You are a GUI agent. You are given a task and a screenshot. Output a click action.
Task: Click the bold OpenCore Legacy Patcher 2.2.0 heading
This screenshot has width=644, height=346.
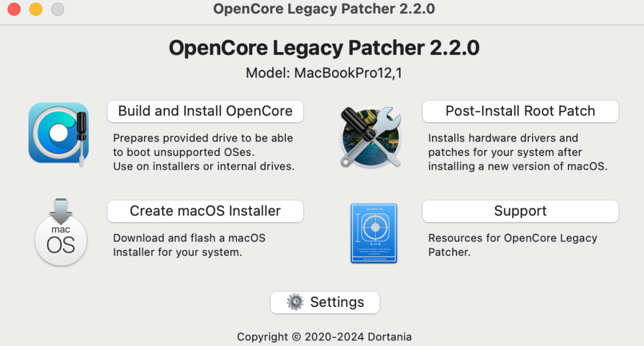pos(324,48)
